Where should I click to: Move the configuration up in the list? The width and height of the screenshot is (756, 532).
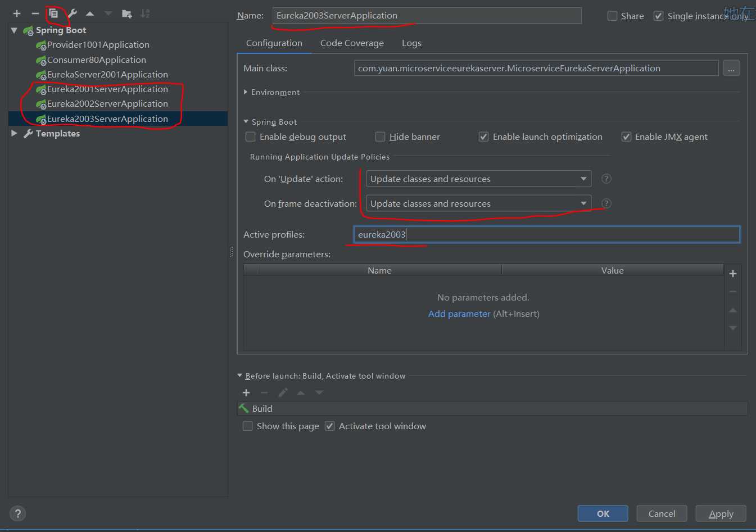(x=90, y=13)
